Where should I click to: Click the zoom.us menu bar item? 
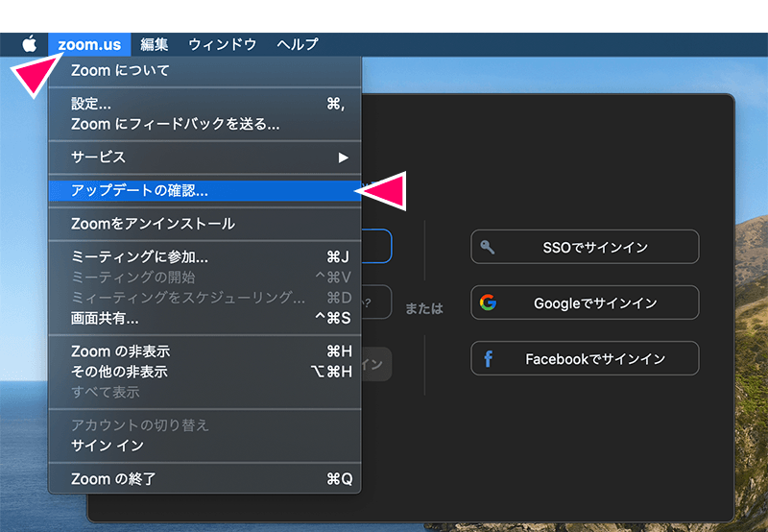[89, 44]
